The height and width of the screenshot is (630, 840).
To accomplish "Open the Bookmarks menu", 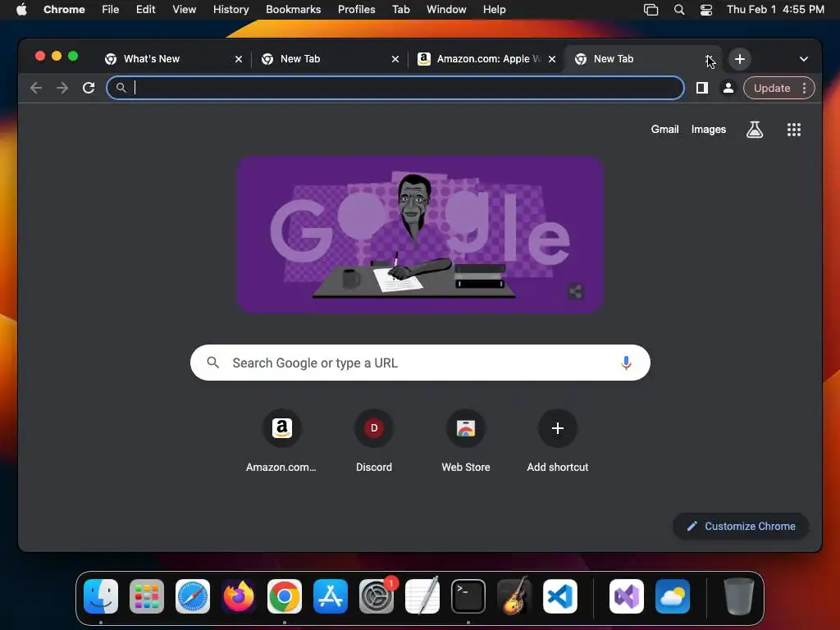I will (293, 9).
